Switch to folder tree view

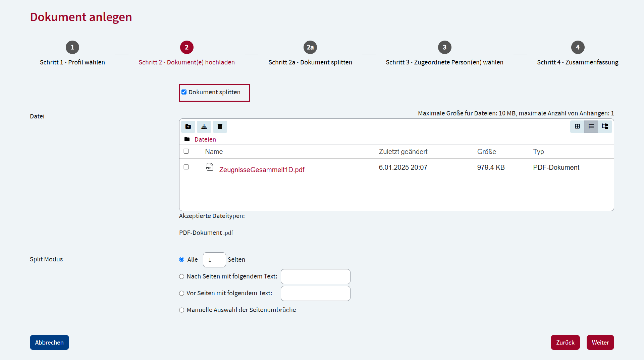(x=605, y=126)
